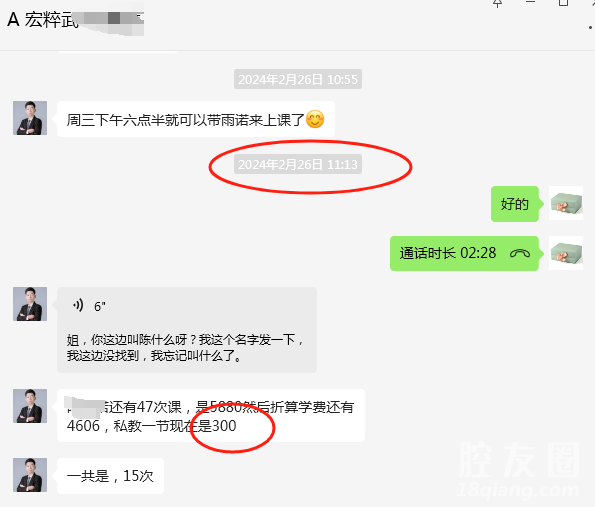
Task: Click the 2024年2月26日 10:55 timestamp
Action: coord(298,79)
